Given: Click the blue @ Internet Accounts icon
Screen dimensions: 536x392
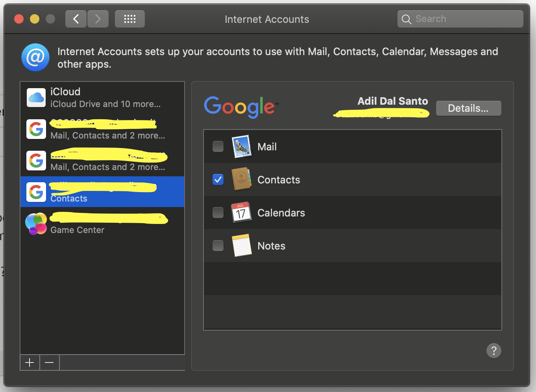Looking at the screenshot, I should [x=35, y=57].
